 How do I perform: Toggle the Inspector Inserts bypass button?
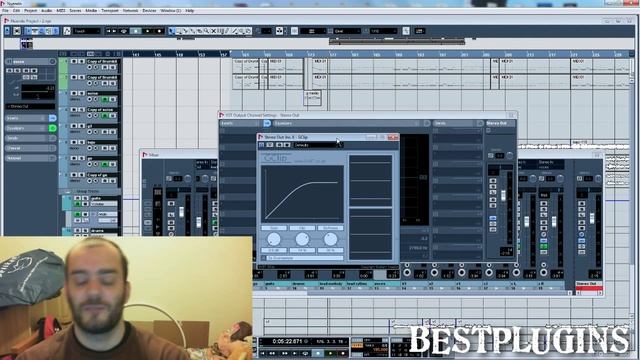pyautogui.click(x=53, y=118)
